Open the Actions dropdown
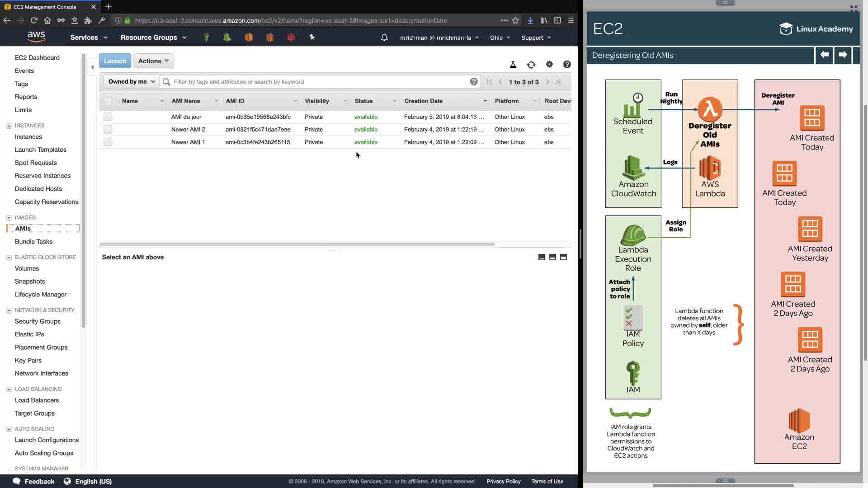Screen dimensions: 868x488 coord(153,61)
